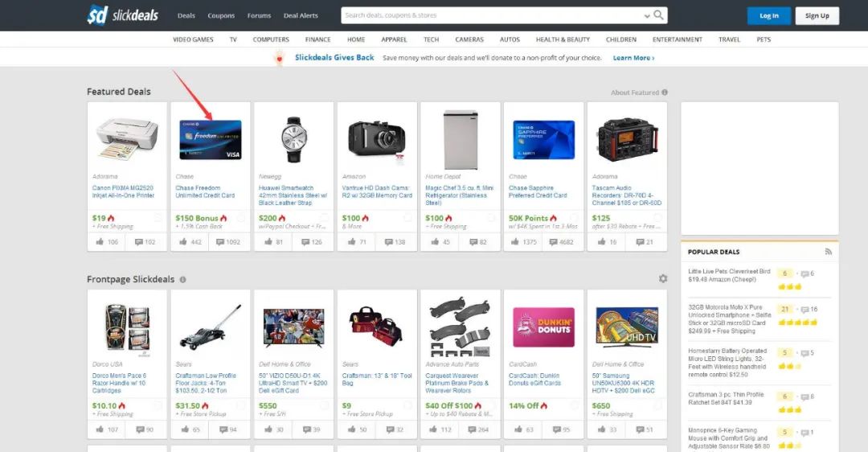This screenshot has width=868, height=452.
Task: Open the Canon PIXMA printer thumbnail
Action: click(127, 138)
